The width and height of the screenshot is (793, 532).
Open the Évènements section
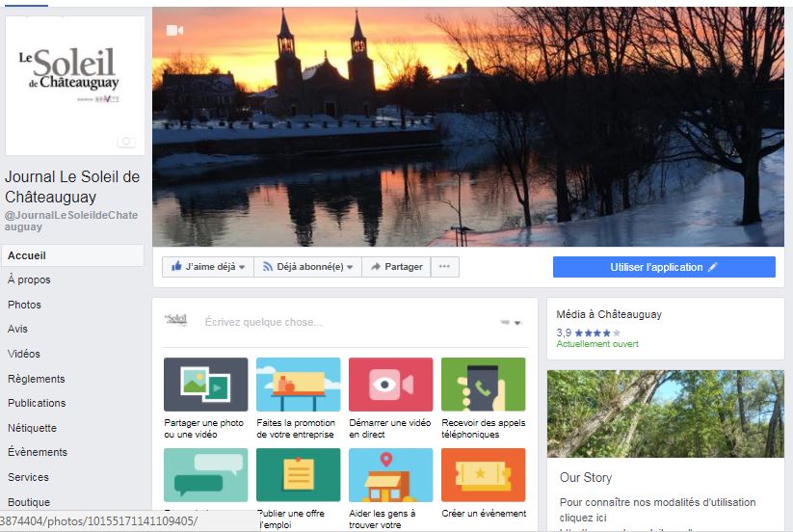point(38,452)
